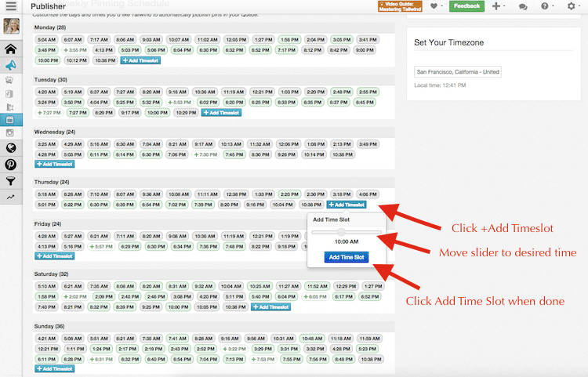Open the settings gear dropdown
The image size is (588, 377).
[573, 6]
